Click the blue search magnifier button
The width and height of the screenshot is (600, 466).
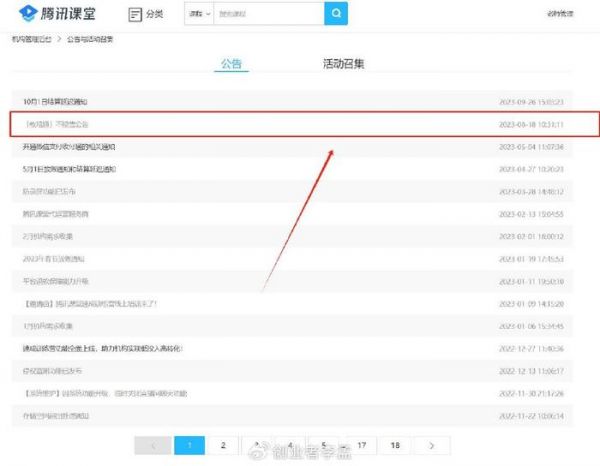click(337, 13)
